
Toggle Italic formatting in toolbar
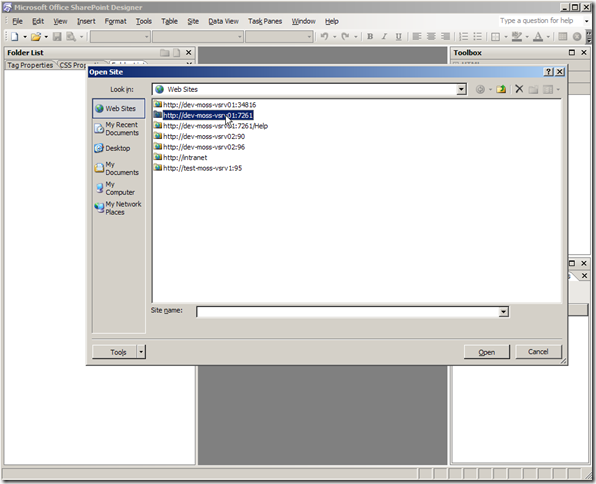(384, 36)
